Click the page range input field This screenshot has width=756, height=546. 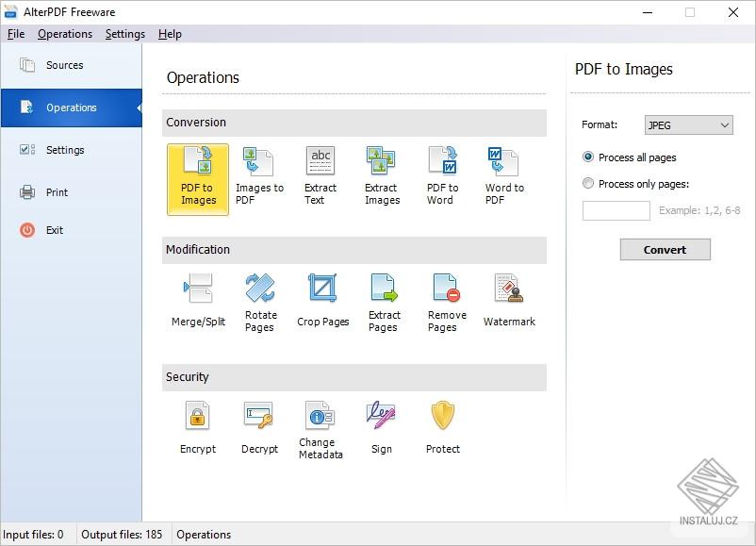click(616, 210)
